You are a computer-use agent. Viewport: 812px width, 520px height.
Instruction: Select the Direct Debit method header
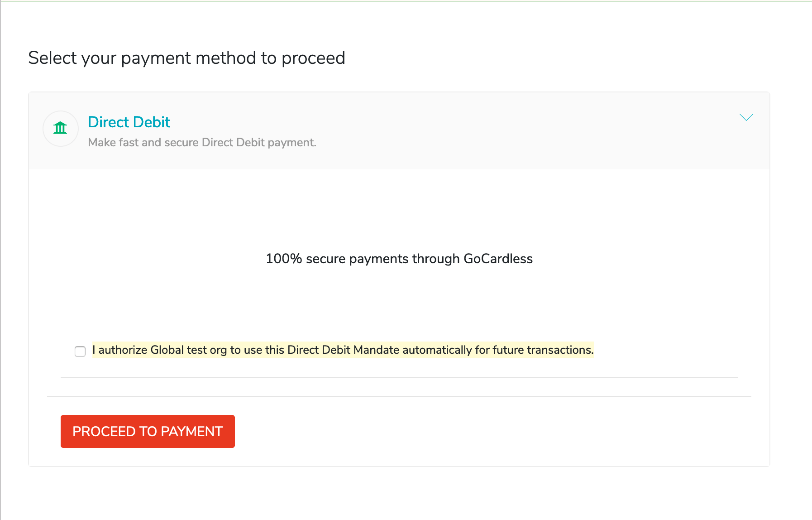point(129,122)
